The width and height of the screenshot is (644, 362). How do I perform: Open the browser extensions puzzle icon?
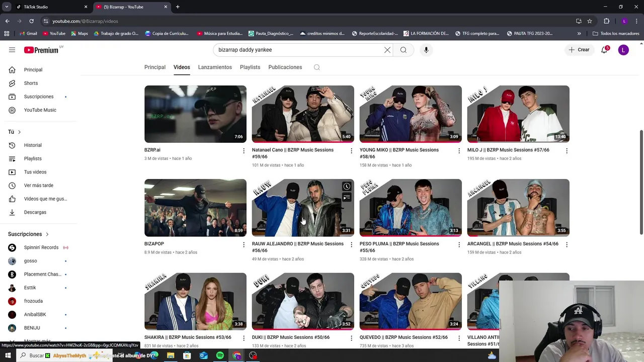(606, 21)
